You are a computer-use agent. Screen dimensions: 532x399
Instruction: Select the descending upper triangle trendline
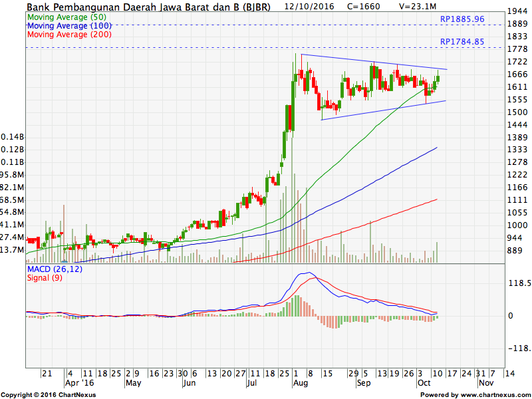[x=374, y=62]
